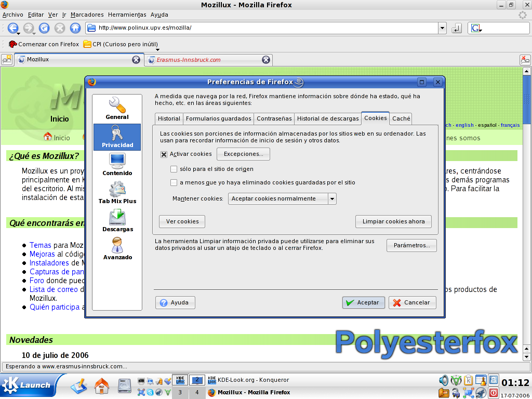The image size is (532, 399).
Task: Open the Marcadores menu
Action: 87,15
